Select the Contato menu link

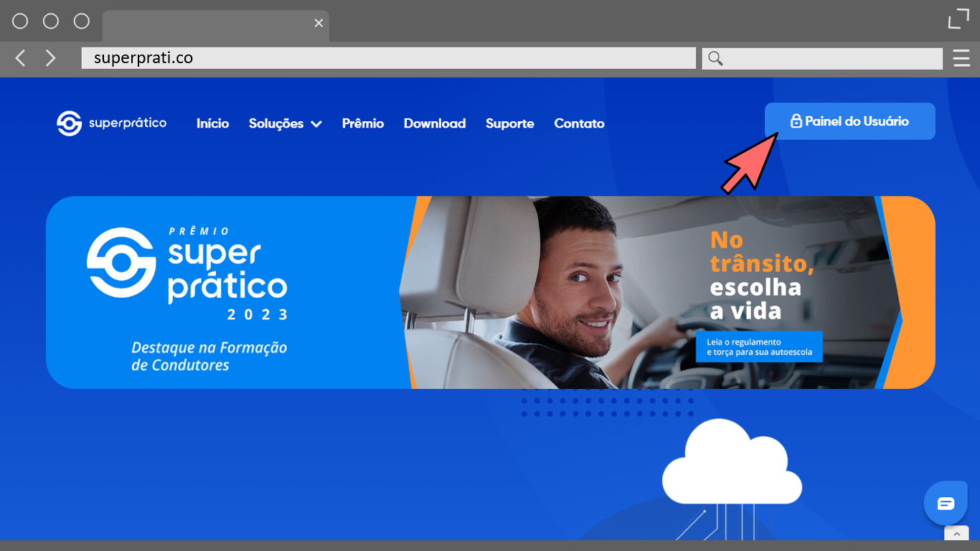[579, 123]
